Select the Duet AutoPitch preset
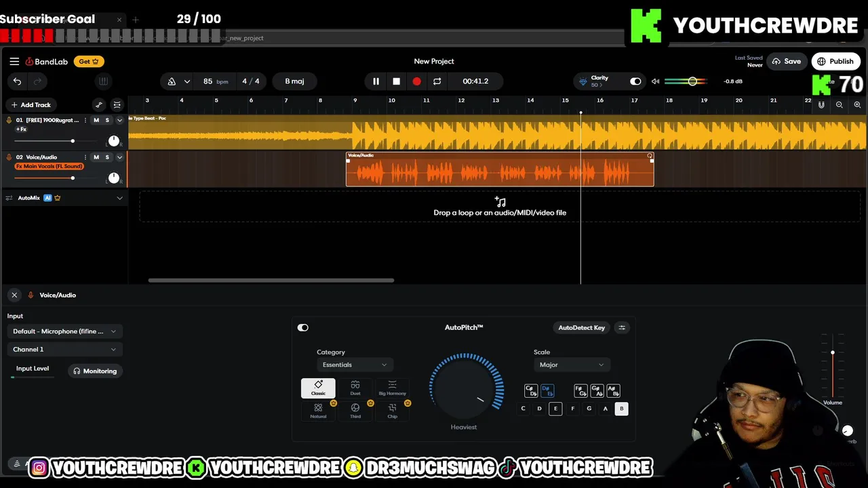Viewport: 868px width, 488px height. coord(355,388)
